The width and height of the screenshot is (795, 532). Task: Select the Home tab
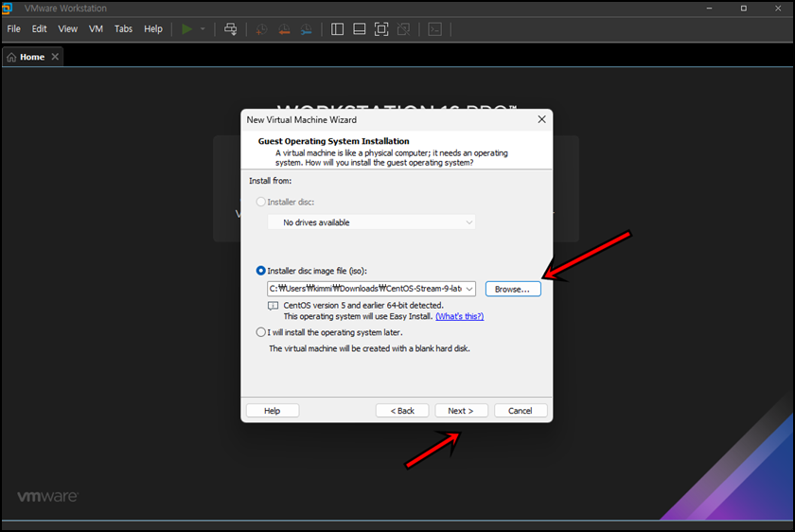[x=33, y=58]
